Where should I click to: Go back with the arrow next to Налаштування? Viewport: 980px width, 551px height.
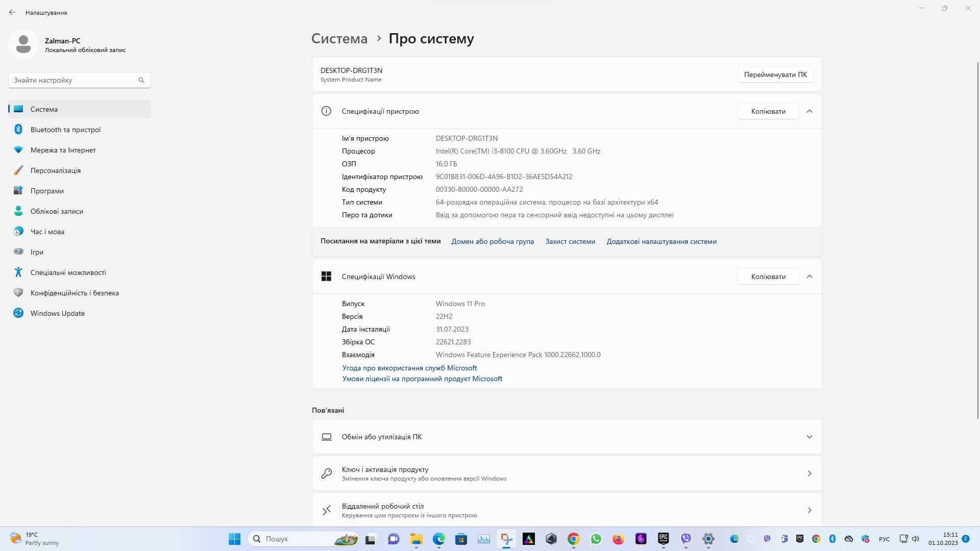[x=12, y=12]
